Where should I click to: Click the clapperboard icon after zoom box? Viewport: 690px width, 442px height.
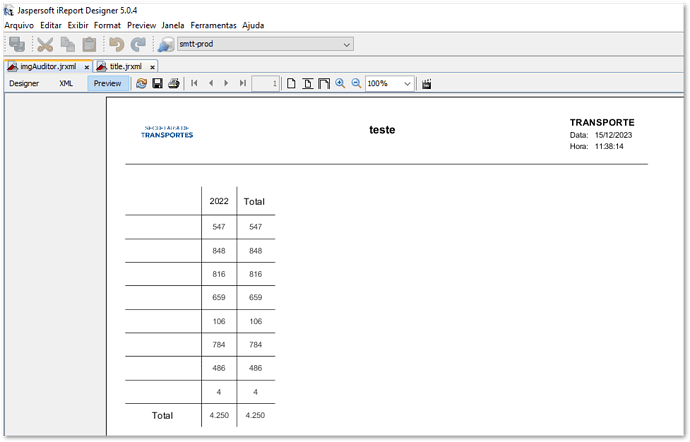[426, 84]
